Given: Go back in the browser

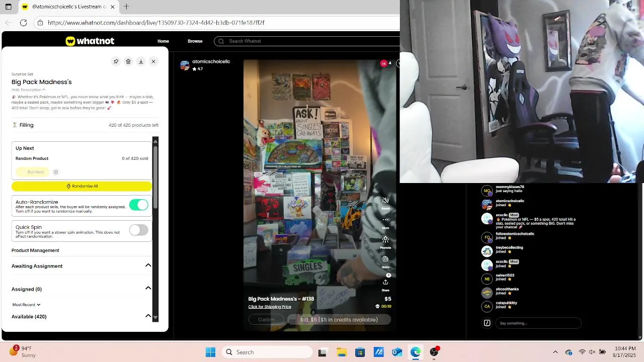Looking at the screenshot, I should click(x=8, y=23).
